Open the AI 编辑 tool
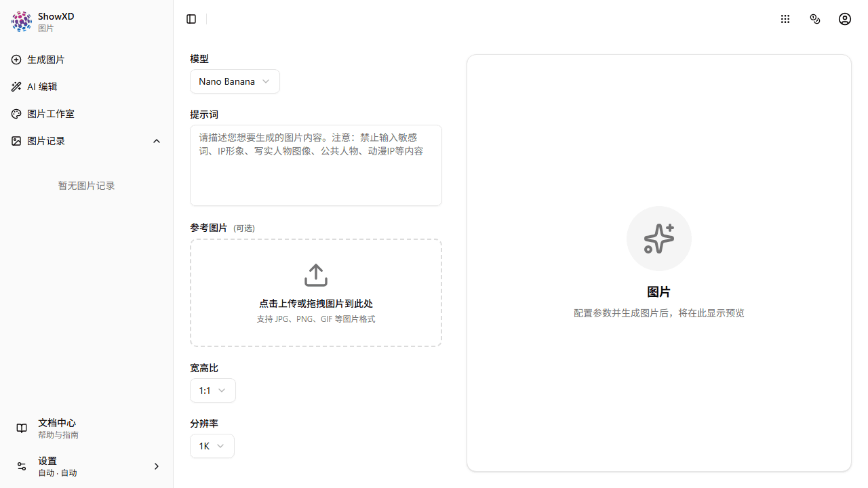This screenshot has height=488, width=868. coord(41,87)
